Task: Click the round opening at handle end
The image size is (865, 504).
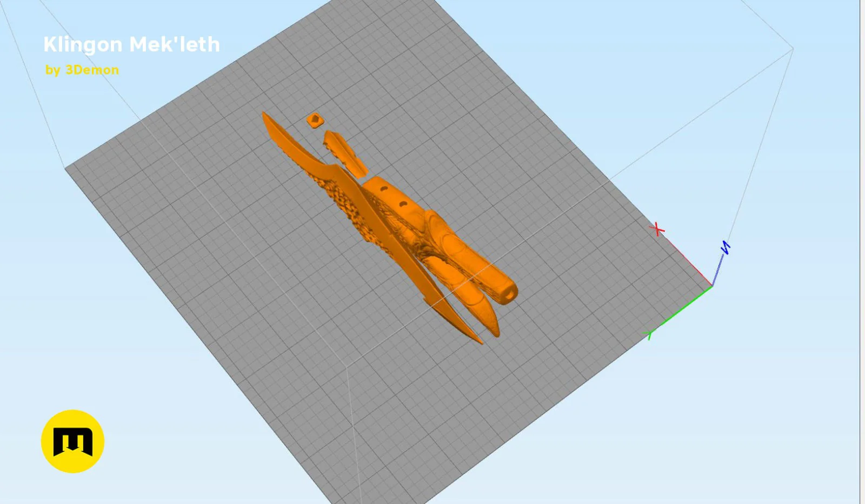Action: pyautogui.click(x=510, y=295)
